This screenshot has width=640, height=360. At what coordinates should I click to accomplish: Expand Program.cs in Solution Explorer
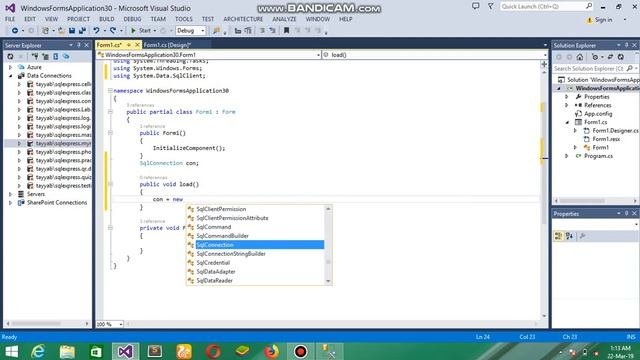tap(567, 156)
